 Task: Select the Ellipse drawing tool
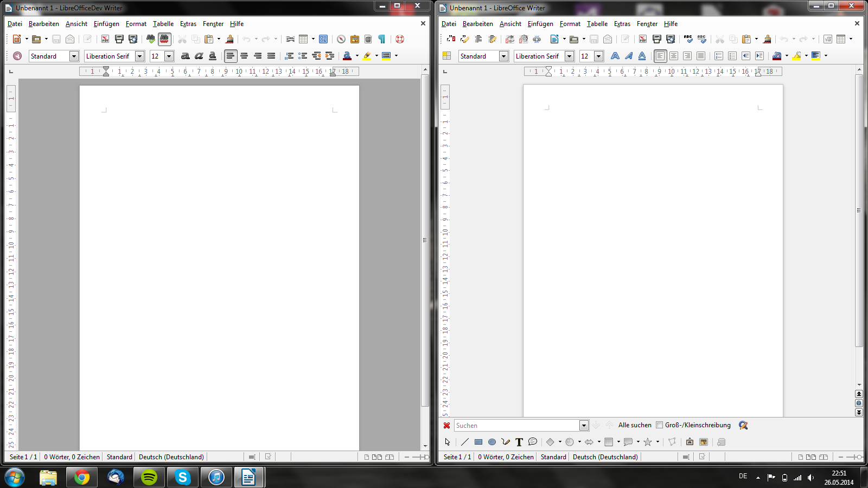[x=492, y=442]
